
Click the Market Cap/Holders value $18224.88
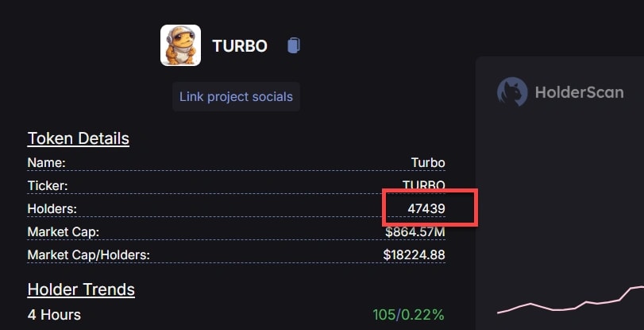click(414, 254)
